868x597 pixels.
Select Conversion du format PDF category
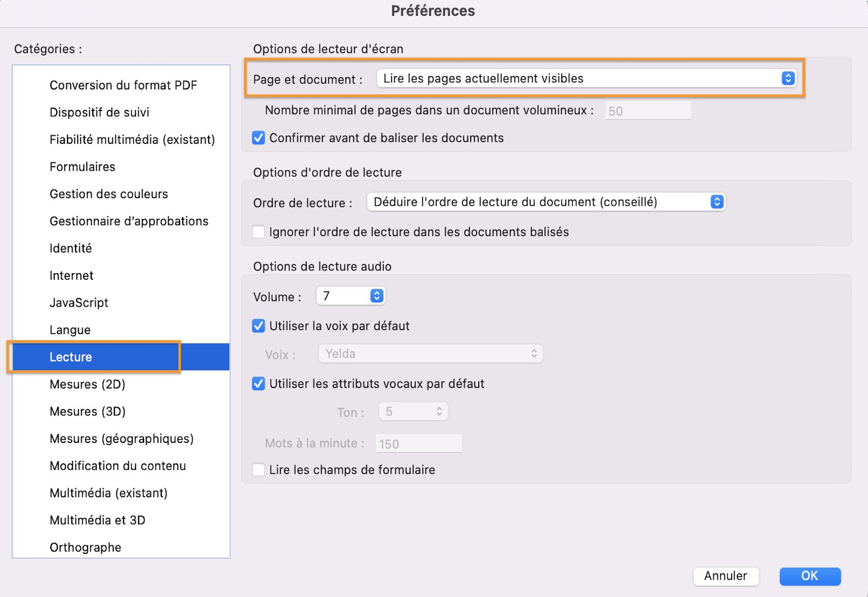[123, 85]
